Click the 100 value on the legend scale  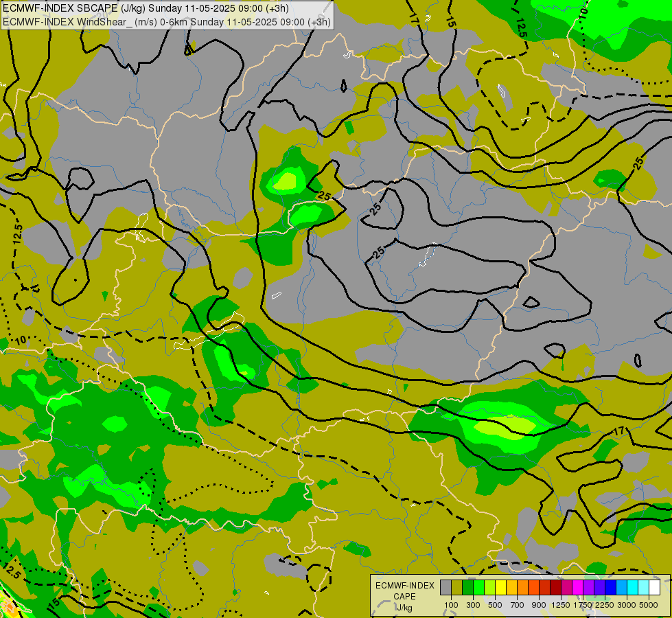(451, 605)
